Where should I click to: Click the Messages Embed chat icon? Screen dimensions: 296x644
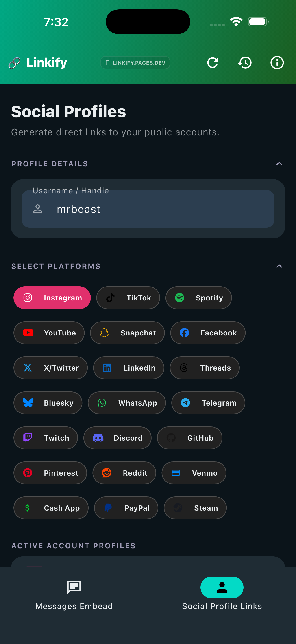coord(74,587)
